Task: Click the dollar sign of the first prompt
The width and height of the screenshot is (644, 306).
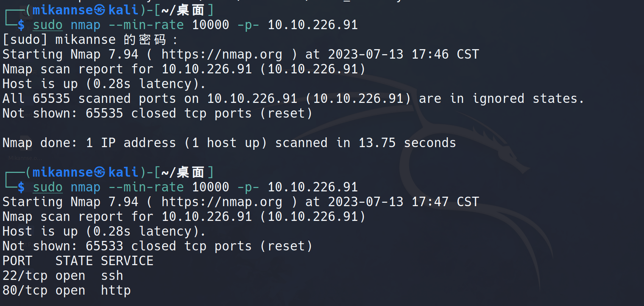Action: pos(21,25)
